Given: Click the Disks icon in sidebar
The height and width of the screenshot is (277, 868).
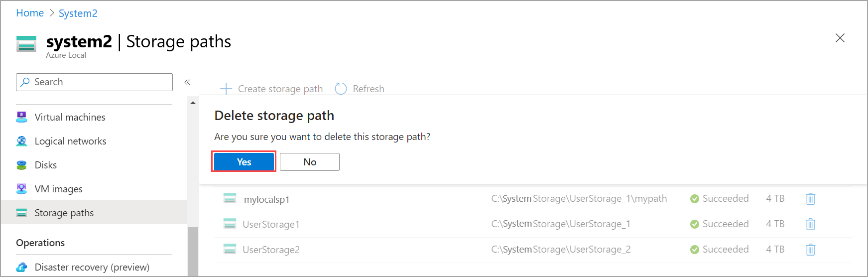Looking at the screenshot, I should coord(21,165).
